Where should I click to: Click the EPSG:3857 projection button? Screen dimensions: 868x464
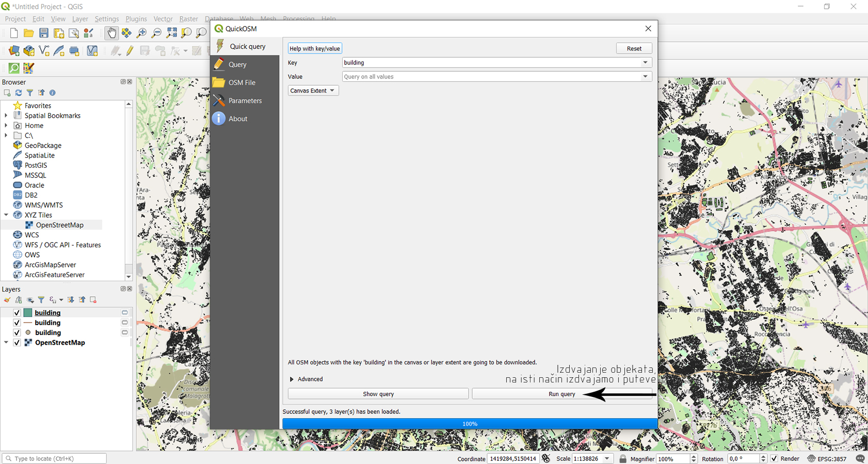[827, 458]
